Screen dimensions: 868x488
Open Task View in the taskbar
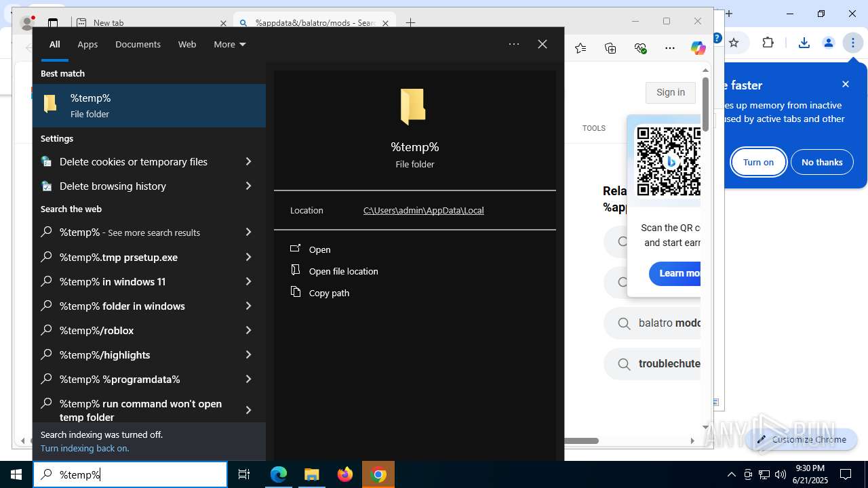[244, 474]
